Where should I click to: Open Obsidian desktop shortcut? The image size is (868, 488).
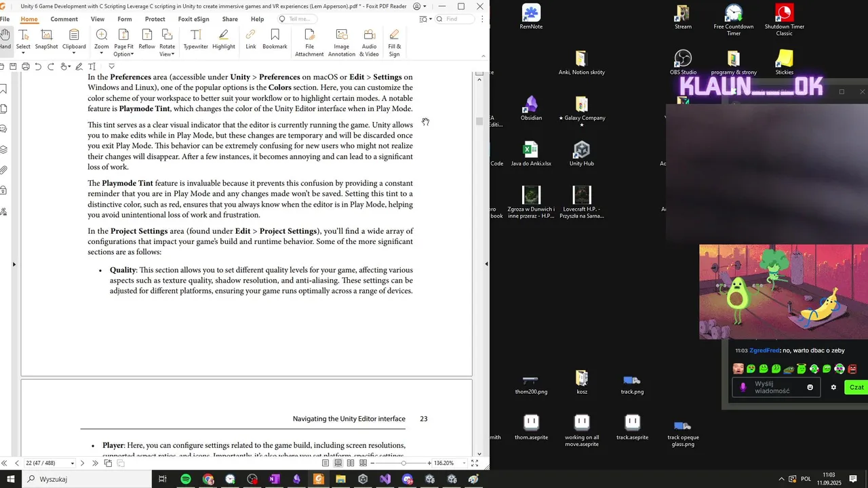pyautogui.click(x=531, y=108)
